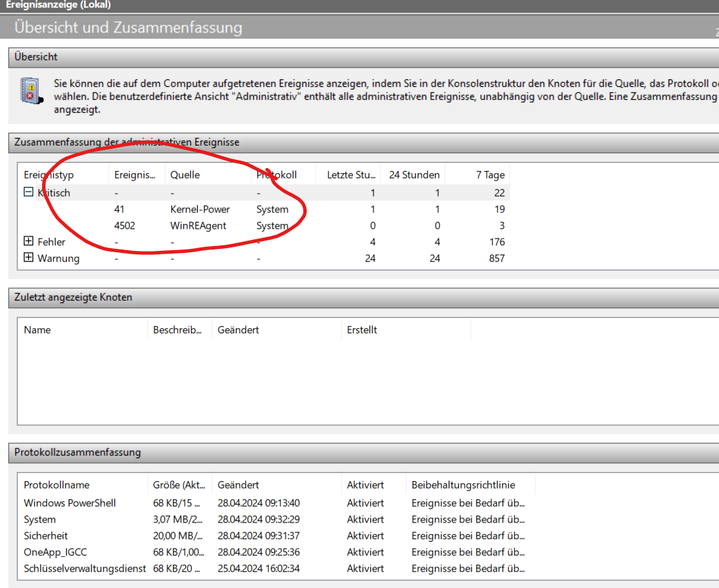Click the 28.04.2024 09:32:29 modified date
The width and height of the screenshot is (719, 588).
pos(259,520)
